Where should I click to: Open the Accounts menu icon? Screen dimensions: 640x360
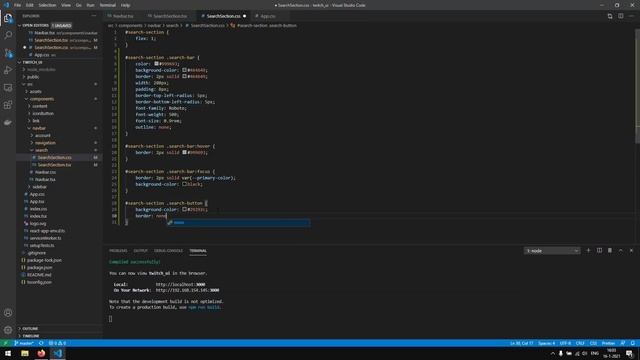coord(8,313)
